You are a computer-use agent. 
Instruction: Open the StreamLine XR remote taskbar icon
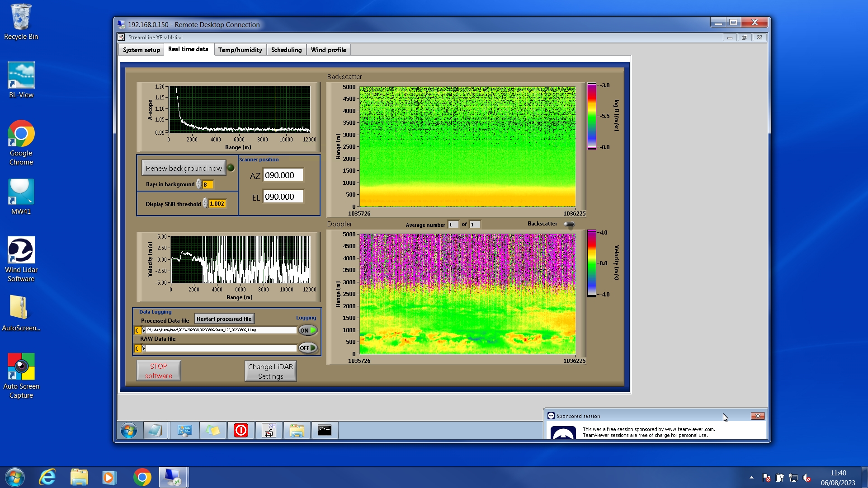(x=269, y=430)
